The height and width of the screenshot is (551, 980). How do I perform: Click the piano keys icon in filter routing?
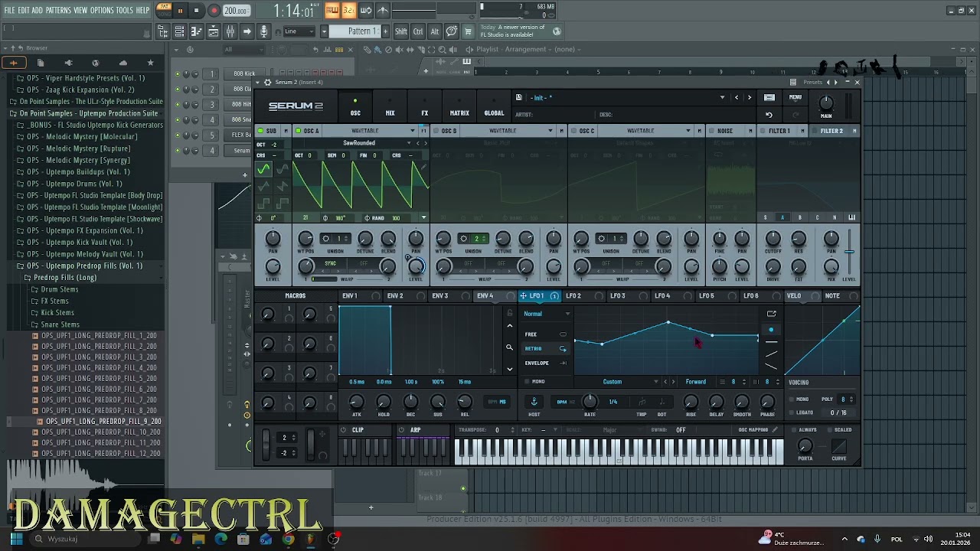[851, 217]
